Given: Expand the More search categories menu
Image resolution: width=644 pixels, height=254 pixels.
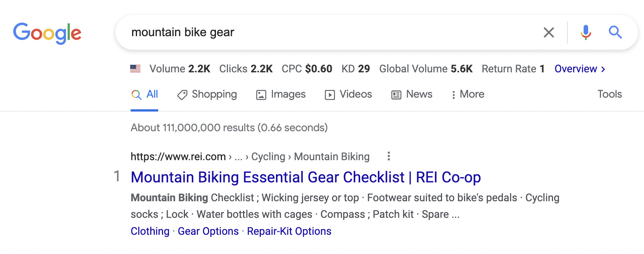Looking at the screenshot, I should coord(468,94).
